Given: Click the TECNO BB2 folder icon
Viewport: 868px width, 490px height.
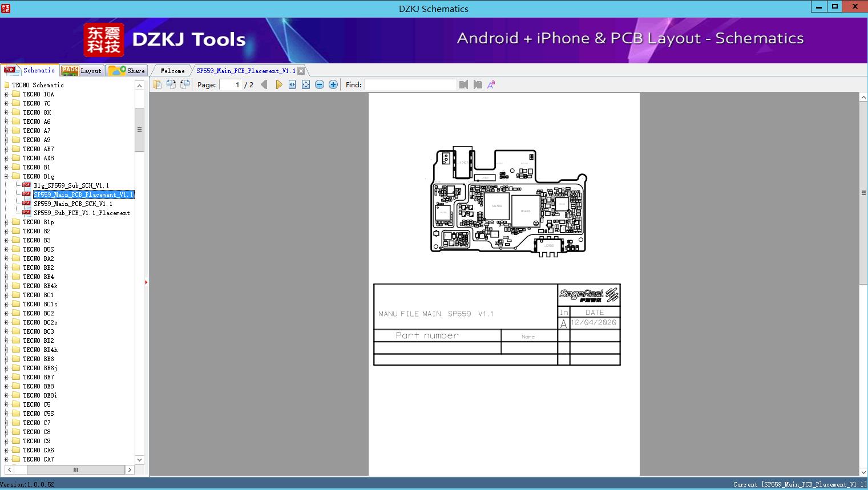Looking at the screenshot, I should point(16,268).
